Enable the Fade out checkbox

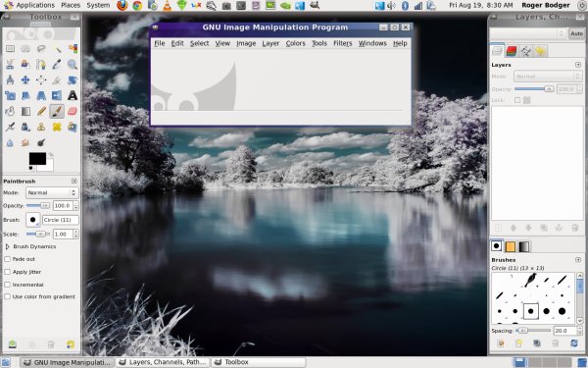[7, 259]
